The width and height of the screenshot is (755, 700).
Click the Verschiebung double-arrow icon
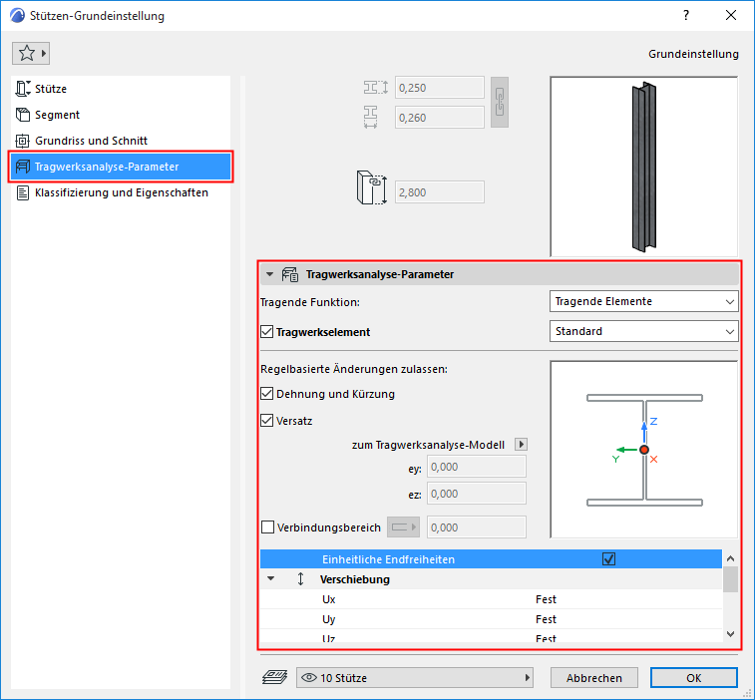(x=300, y=578)
